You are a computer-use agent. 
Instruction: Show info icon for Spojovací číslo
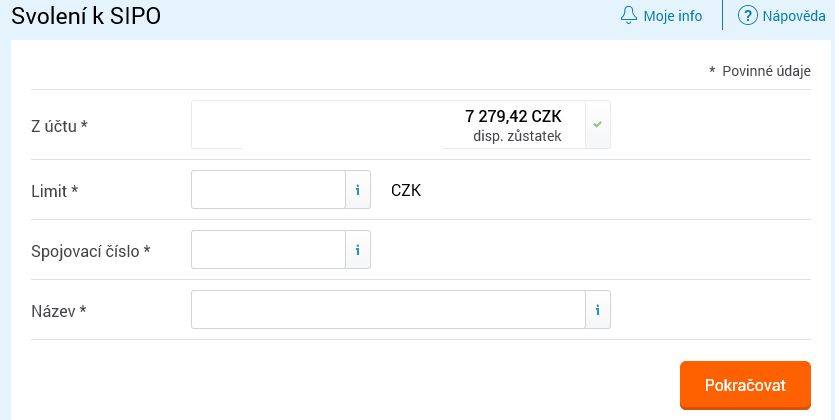click(358, 250)
